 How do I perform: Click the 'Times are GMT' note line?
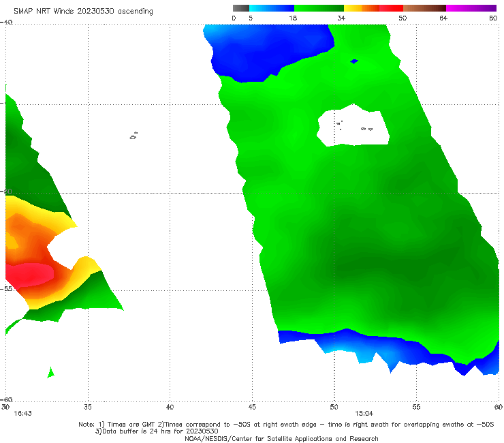tap(286, 425)
